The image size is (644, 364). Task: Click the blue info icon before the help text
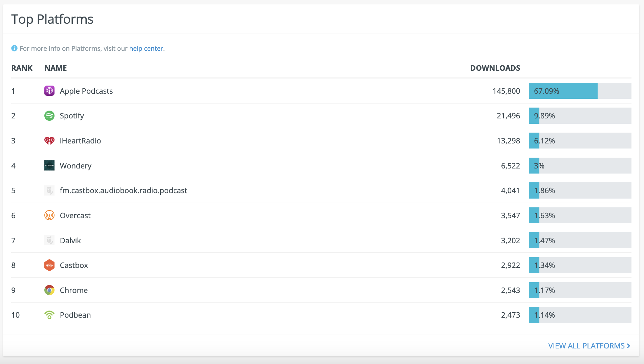[14, 48]
